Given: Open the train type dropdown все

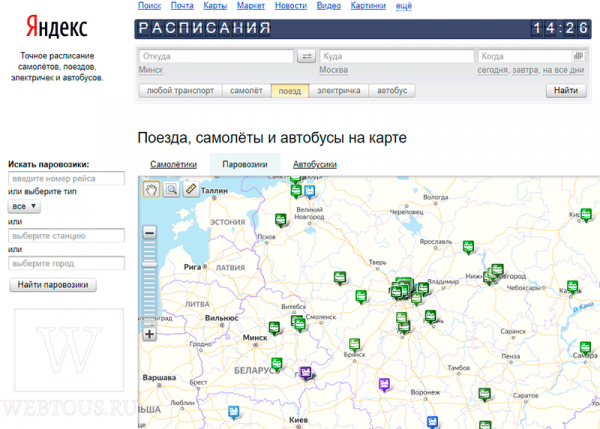Looking at the screenshot, I should (x=24, y=207).
